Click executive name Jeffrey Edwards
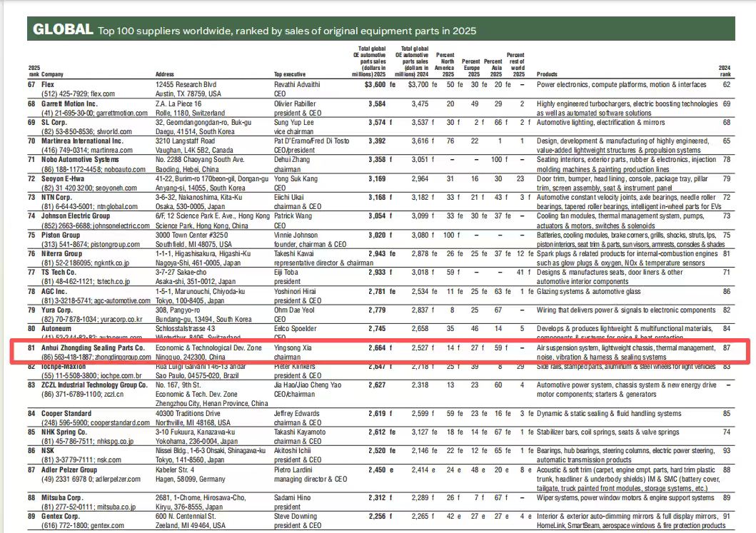 pyautogui.click(x=297, y=413)
